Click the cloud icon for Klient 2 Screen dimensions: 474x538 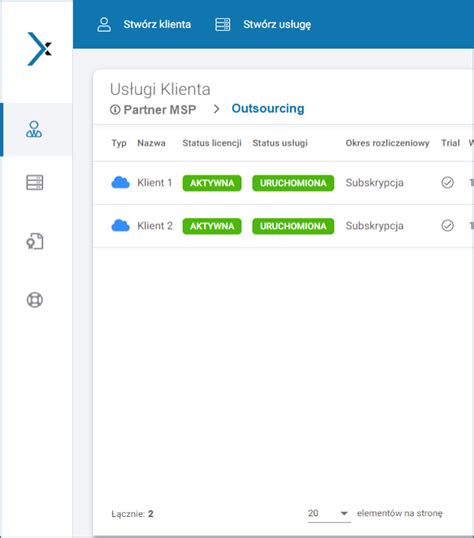click(120, 226)
